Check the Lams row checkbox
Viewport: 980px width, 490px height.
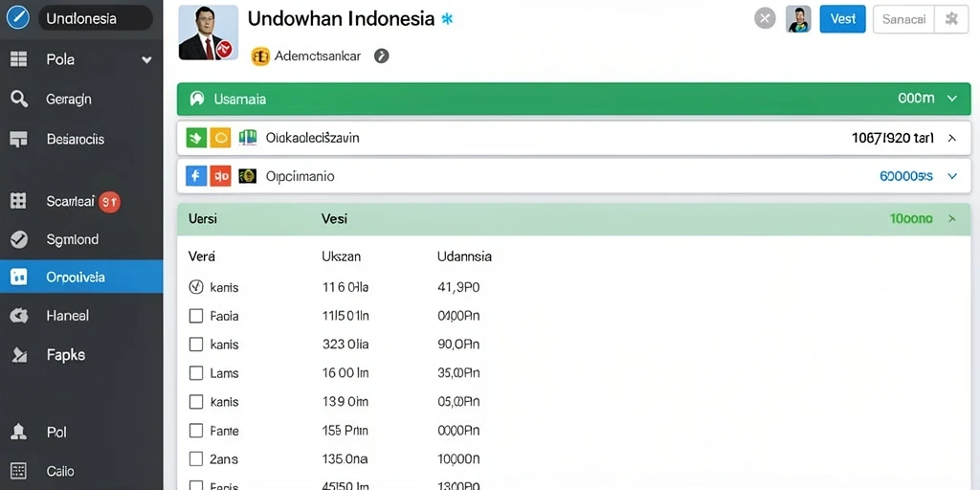click(196, 373)
